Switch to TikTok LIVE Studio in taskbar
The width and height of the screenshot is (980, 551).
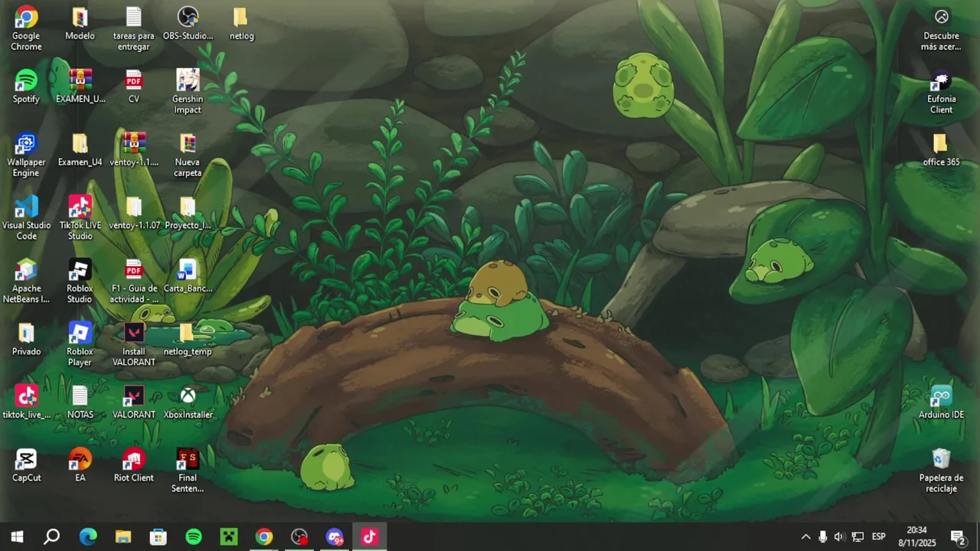point(370,537)
